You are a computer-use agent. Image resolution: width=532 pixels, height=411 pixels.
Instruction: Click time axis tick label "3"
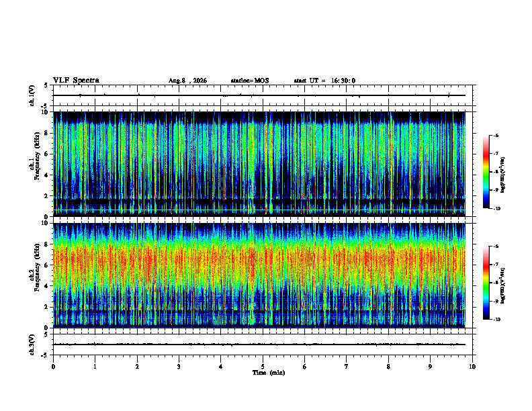(179, 367)
